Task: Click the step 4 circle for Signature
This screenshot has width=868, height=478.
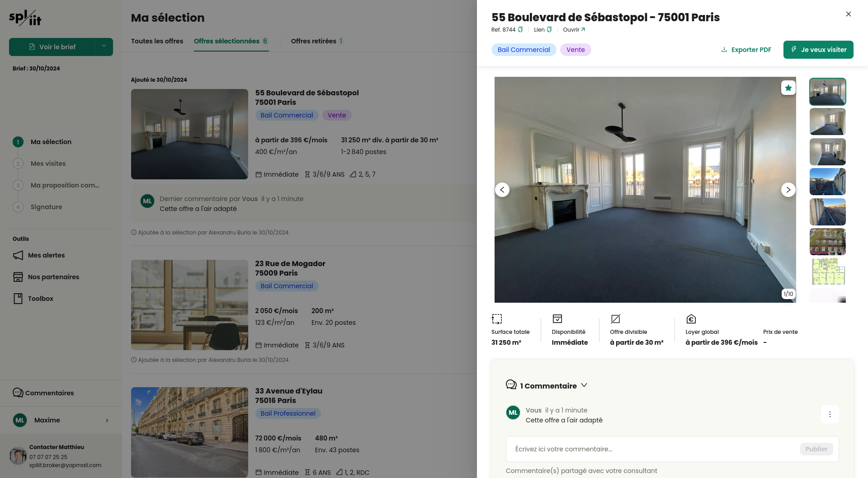Action: [x=18, y=207]
